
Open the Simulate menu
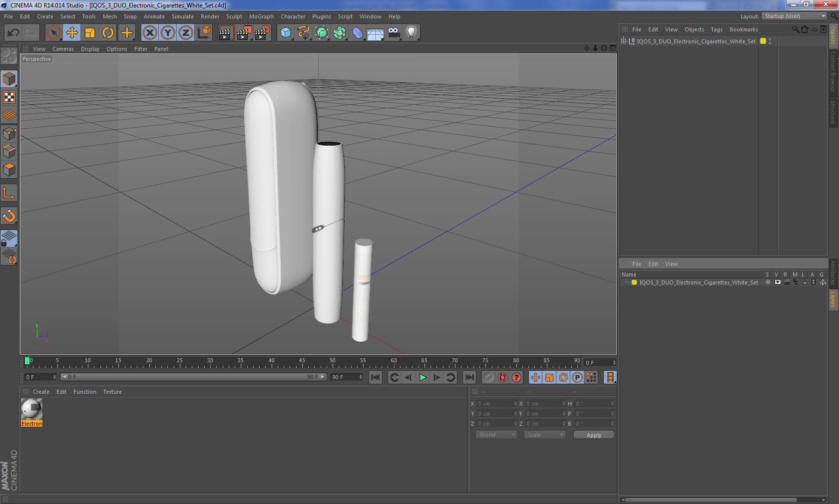click(183, 16)
